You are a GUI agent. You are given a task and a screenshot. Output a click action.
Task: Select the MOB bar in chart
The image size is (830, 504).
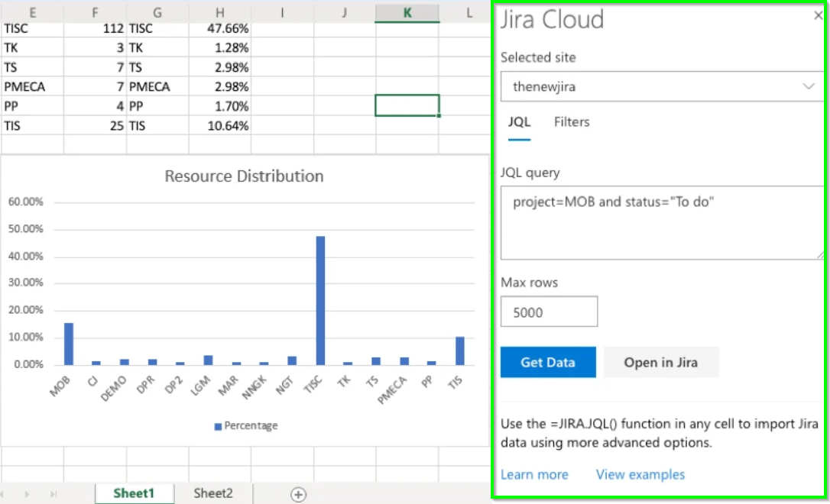coord(69,344)
